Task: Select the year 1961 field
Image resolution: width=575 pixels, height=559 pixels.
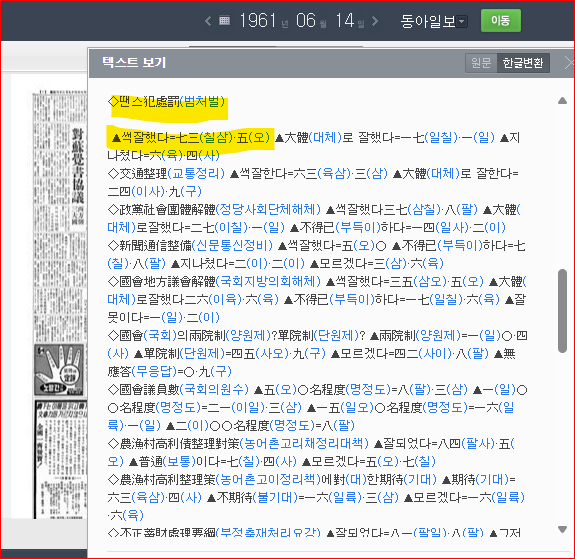Action: click(x=257, y=21)
